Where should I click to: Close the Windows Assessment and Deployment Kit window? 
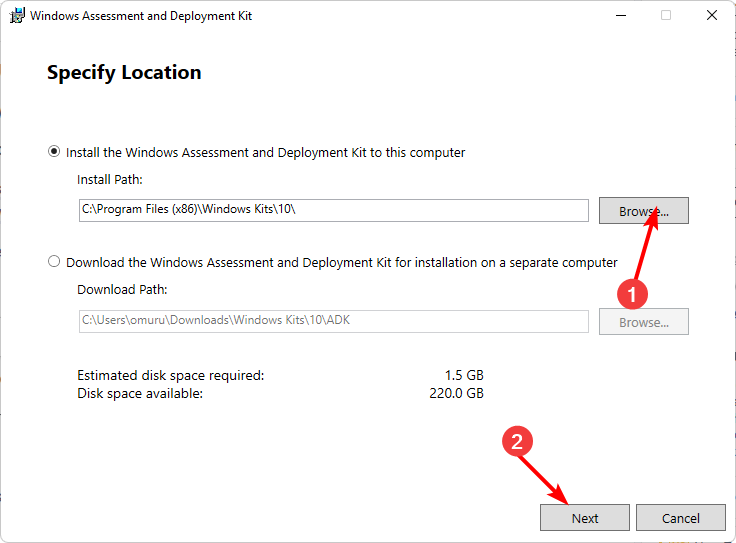[711, 16]
